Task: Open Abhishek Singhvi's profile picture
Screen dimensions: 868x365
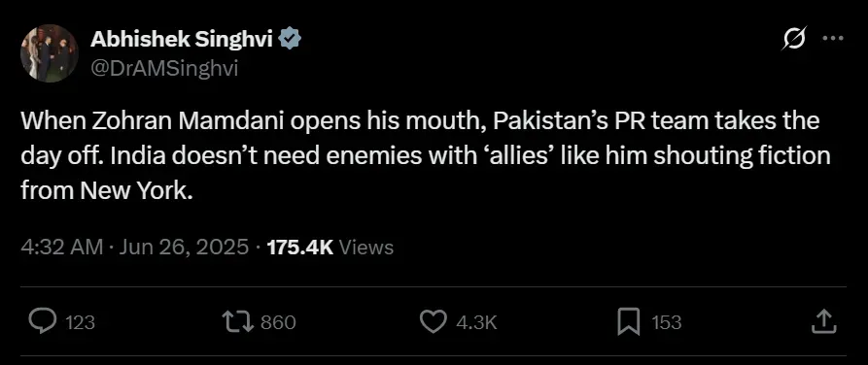Action: [50, 53]
